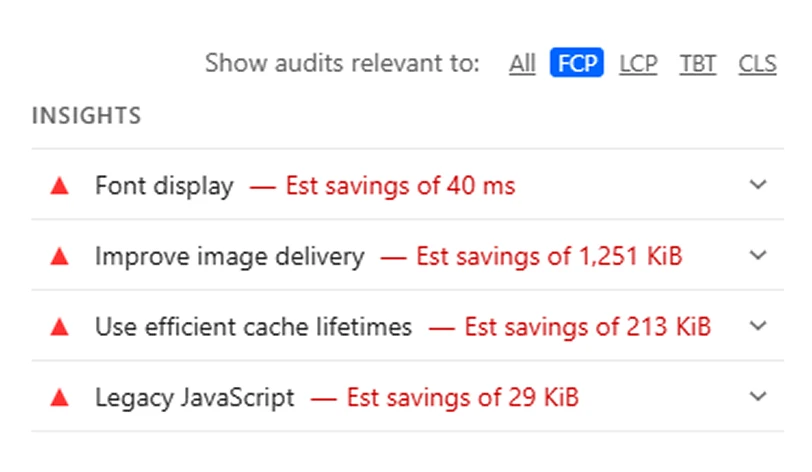Viewport: 812px width, 472px height.
Task: Open the Font display audit title
Action: coord(164,186)
